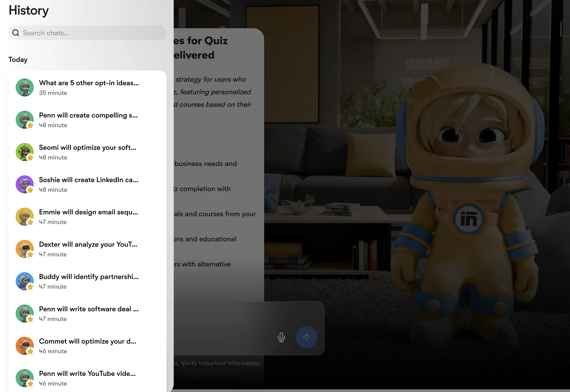
Task: Select 'Emmie will design email sequ...' conversation
Action: [x=88, y=212]
